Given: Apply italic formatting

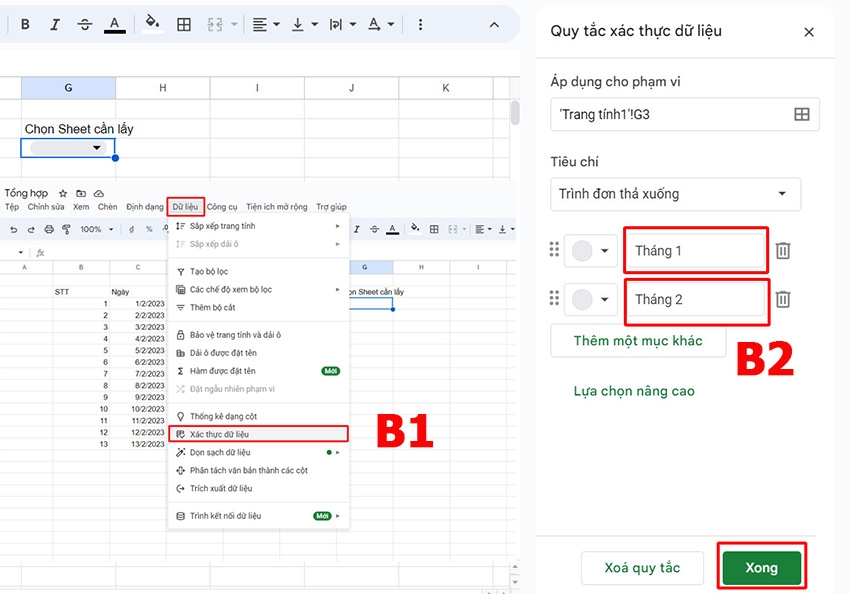Looking at the screenshot, I should coord(55,23).
